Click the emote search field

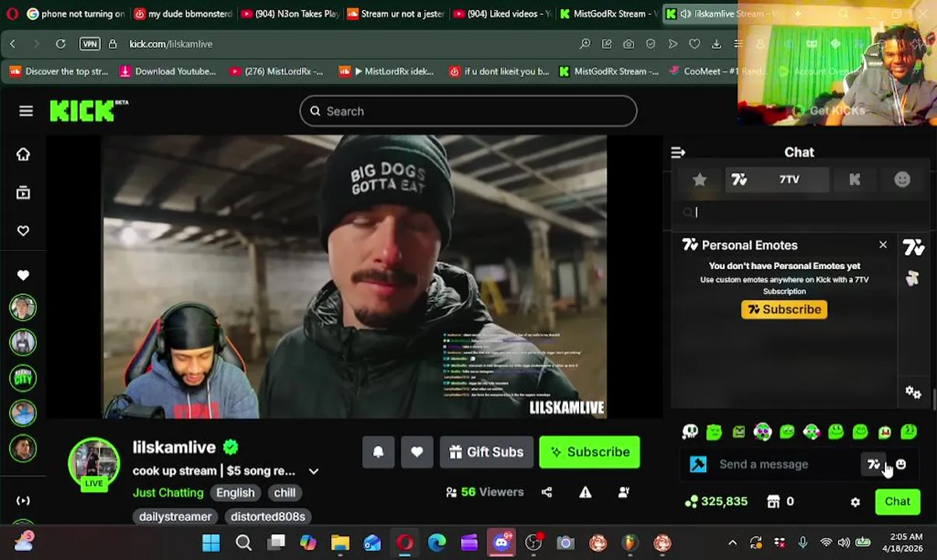tap(802, 212)
